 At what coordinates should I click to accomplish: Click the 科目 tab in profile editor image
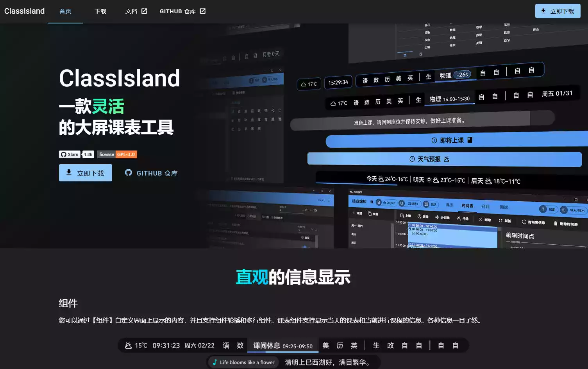tap(486, 206)
